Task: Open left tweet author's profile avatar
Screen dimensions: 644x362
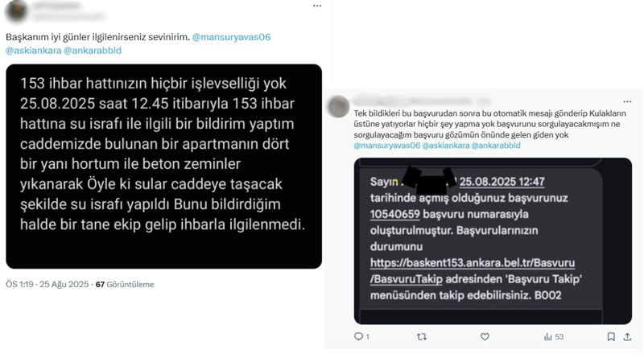Action: click(17, 10)
